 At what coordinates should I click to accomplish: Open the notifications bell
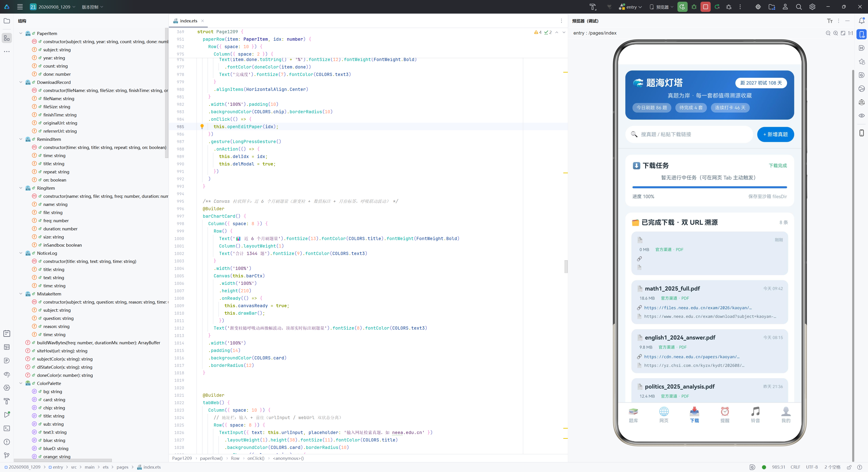(862, 21)
